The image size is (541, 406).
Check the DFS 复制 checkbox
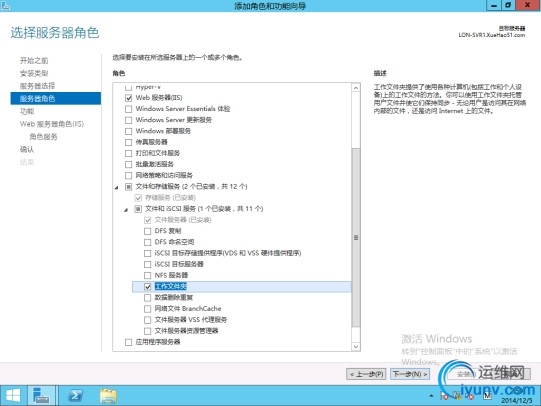(147, 231)
